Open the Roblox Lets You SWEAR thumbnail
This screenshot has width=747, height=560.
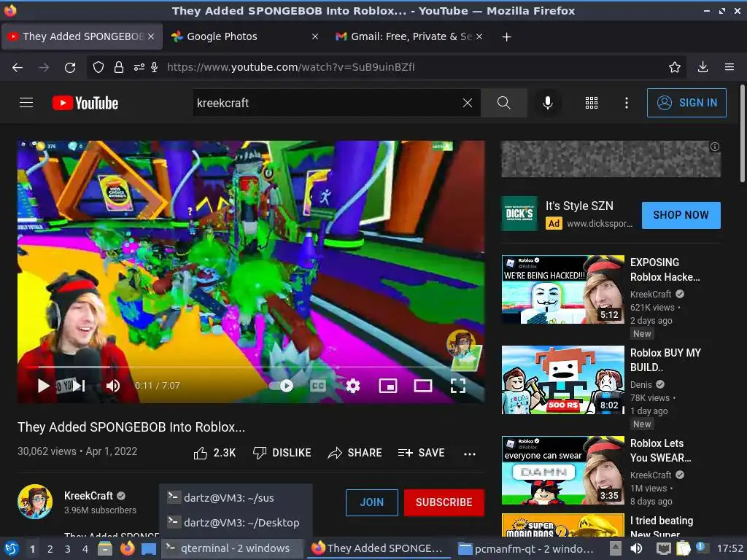(x=562, y=470)
